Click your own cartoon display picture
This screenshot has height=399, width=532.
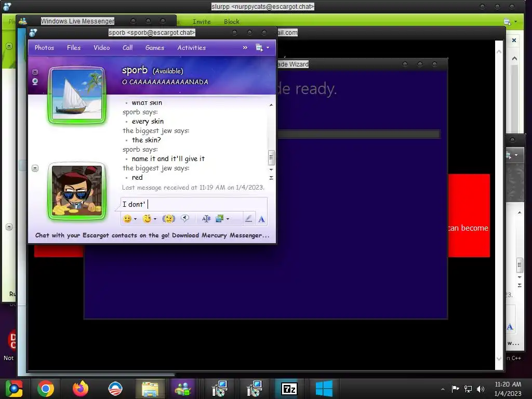[77, 191]
